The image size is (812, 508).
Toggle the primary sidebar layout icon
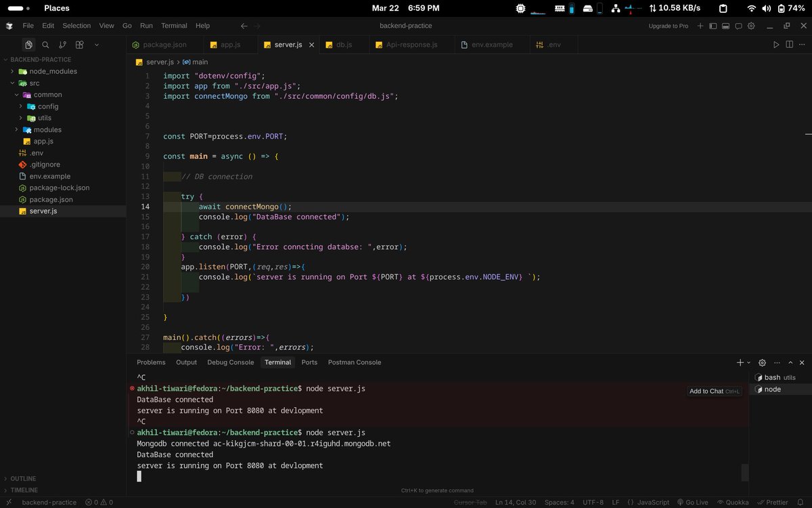713,26
